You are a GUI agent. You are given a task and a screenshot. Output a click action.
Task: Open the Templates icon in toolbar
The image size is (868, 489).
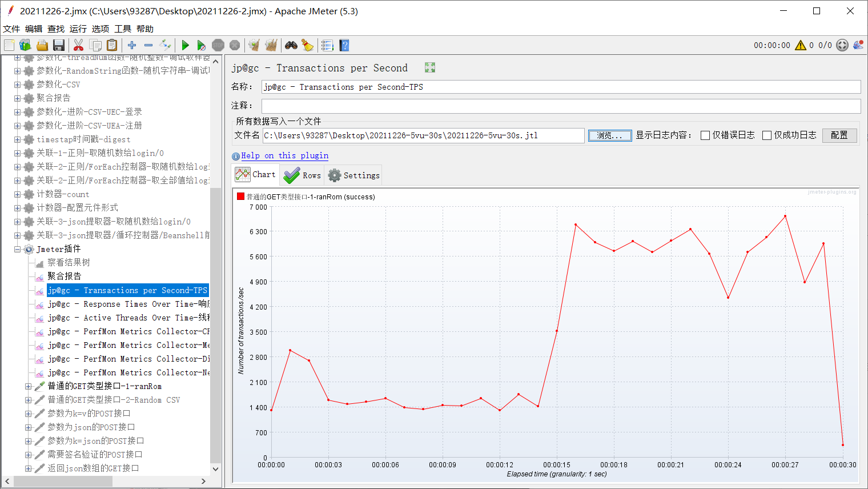pos(25,45)
